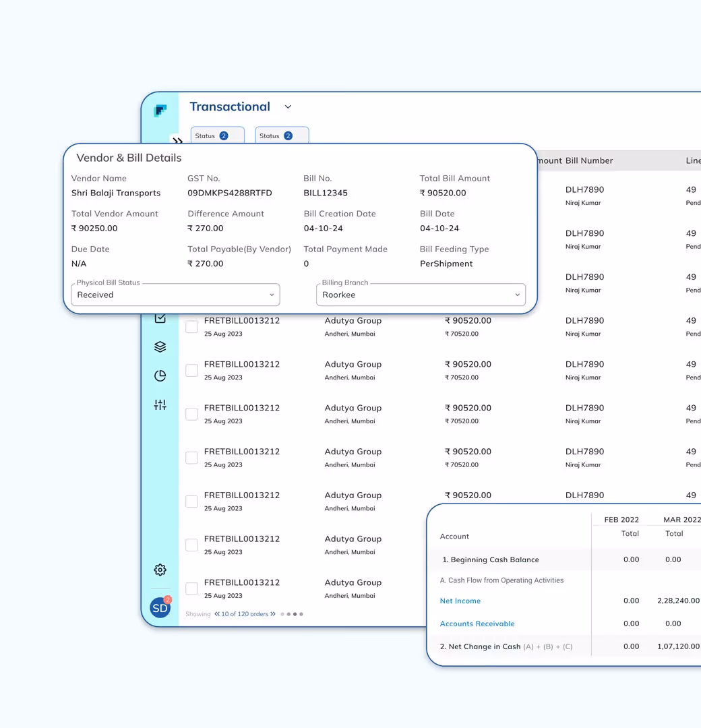Click the GST number 09DMKPS4288RTFD
701x728 pixels.
point(230,193)
